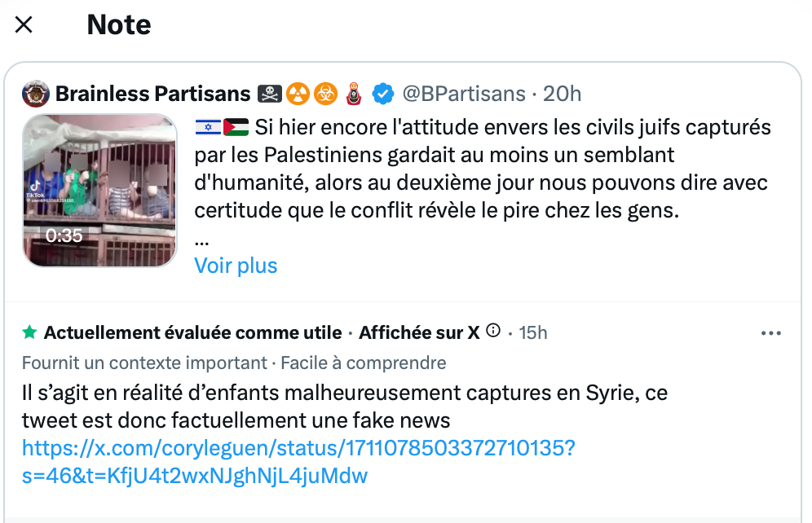The width and height of the screenshot is (812, 523).
Task: Click the pirate flag emoji in the name
Action: click(x=270, y=94)
